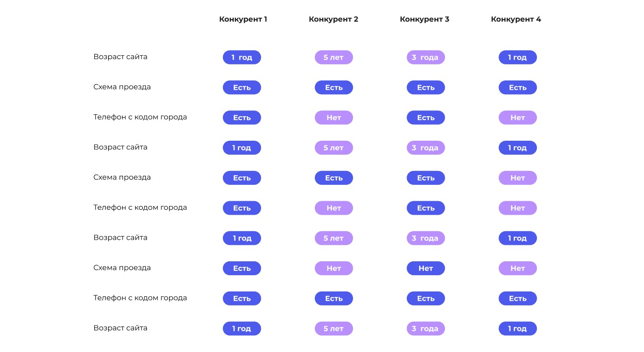Screen dimensions: 644x352
Task: Click Конкурент 1's 1 год badge in bottom row
Action: 242,329
